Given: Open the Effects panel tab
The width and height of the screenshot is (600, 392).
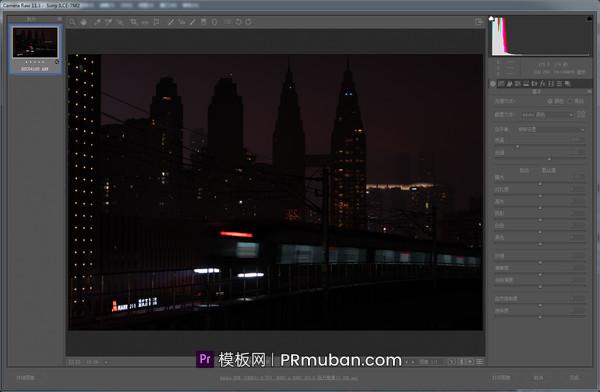Looking at the screenshot, I should point(543,83).
